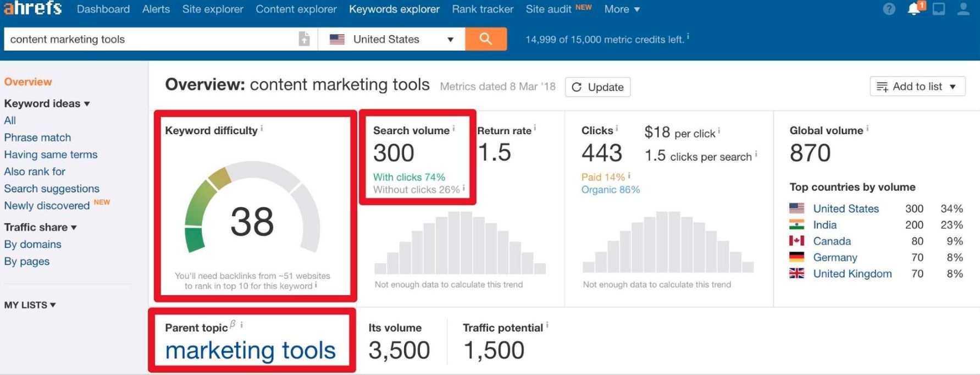Viewport: 980px width, 375px height.
Task: Click the orange search magnifier button
Action: click(486, 39)
